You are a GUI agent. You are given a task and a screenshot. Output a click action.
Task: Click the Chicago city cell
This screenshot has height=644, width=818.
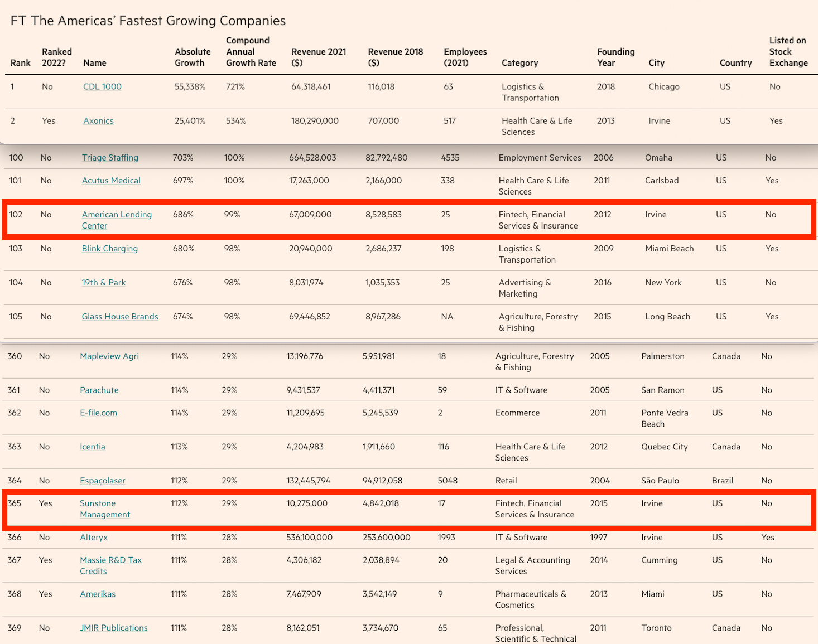point(664,86)
